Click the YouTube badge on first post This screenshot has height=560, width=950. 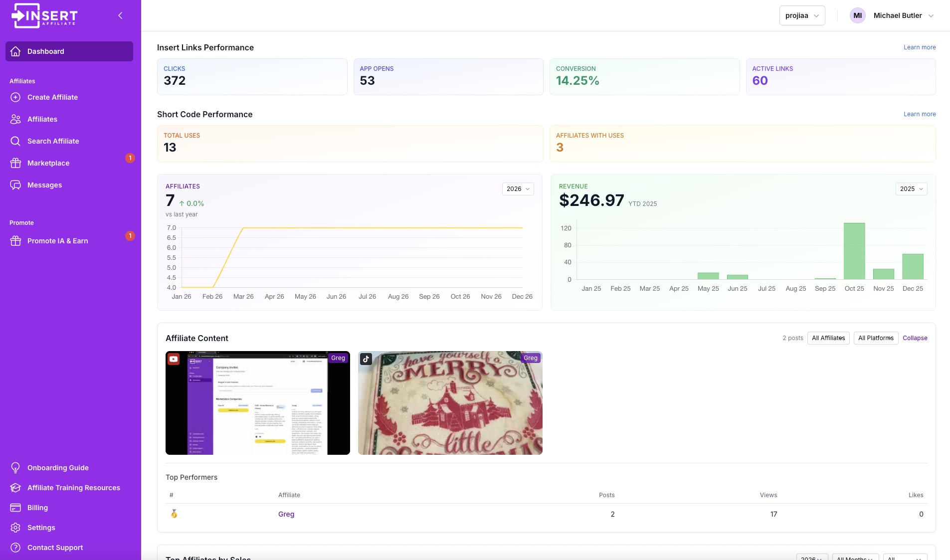pos(174,359)
